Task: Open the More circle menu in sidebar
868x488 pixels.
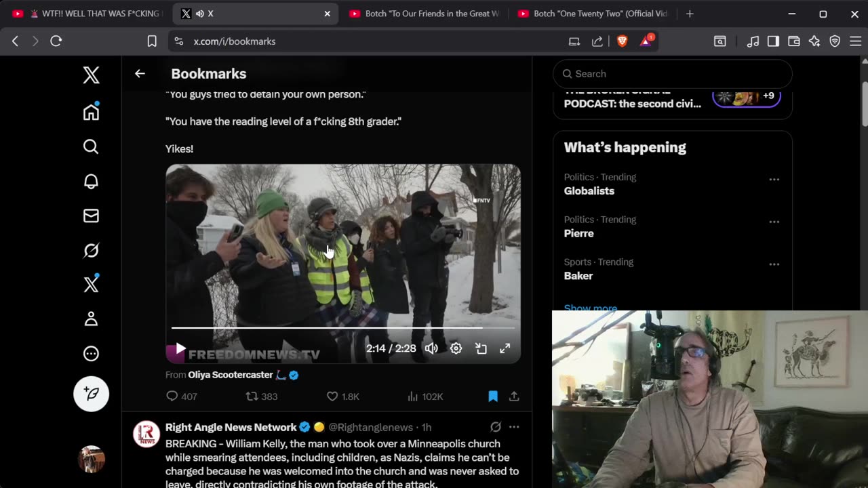Action: pos(91,354)
